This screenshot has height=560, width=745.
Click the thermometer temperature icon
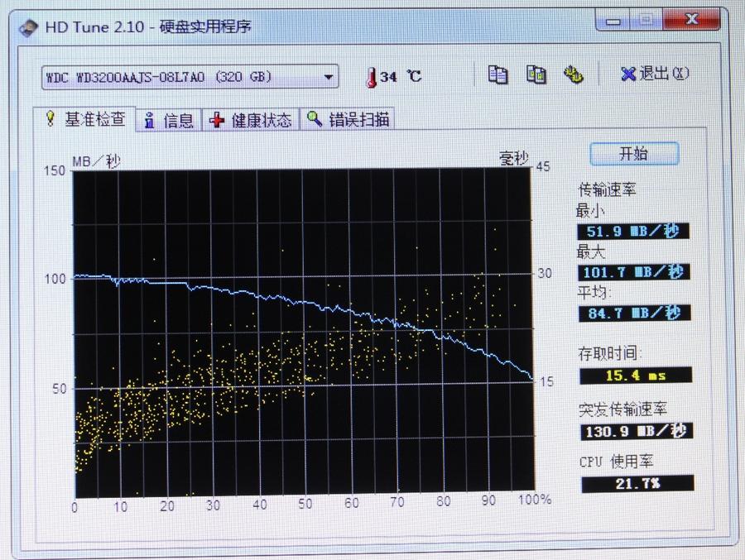click(x=371, y=78)
